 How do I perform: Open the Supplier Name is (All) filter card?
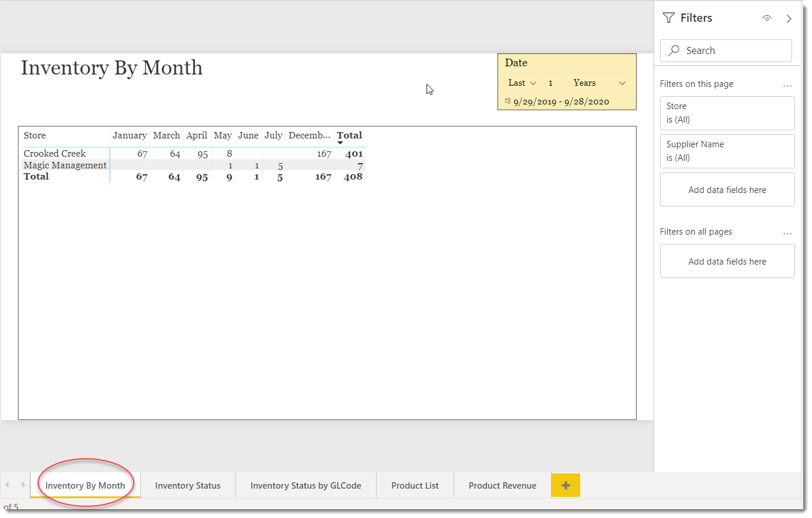(x=727, y=151)
